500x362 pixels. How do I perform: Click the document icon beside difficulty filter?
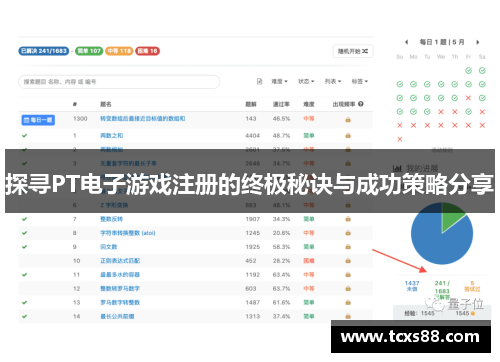(259, 81)
